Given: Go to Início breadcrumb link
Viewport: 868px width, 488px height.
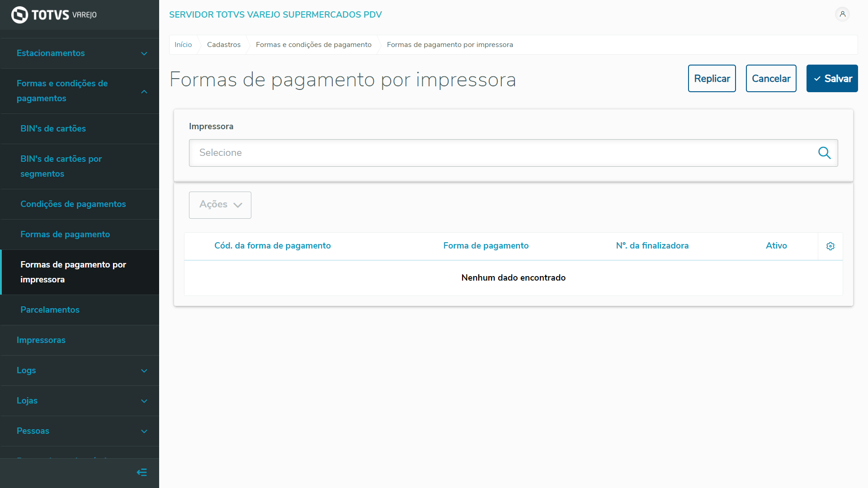Looking at the screenshot, I should (x=183, y=45).
